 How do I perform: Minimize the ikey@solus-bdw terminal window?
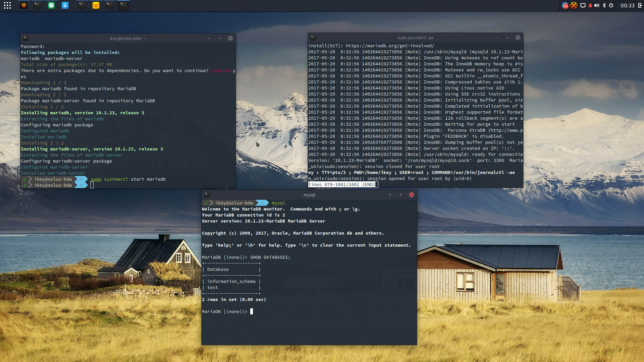[209, 38]
